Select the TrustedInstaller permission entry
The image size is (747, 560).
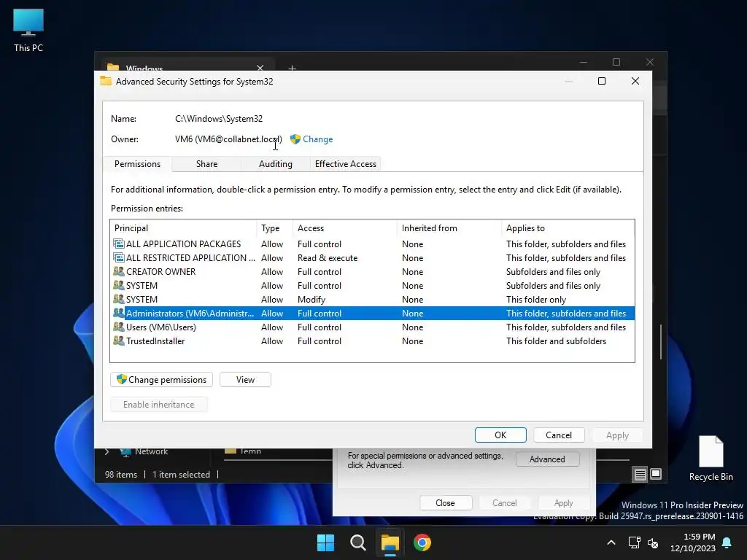[x=373, y=341]
